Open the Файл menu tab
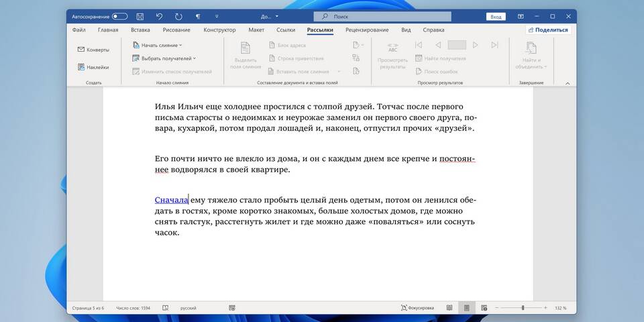The height and width of the screenshot is (322, 644). [x=79, y=30]
